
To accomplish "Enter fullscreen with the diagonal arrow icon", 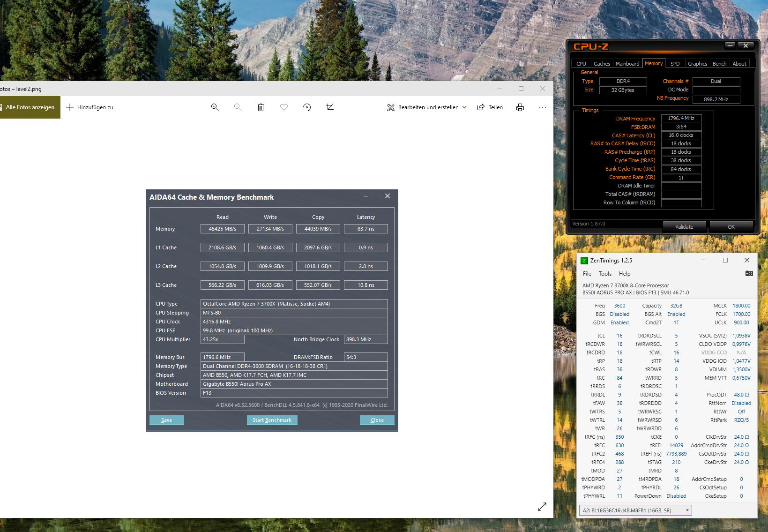I will point(542,507).
